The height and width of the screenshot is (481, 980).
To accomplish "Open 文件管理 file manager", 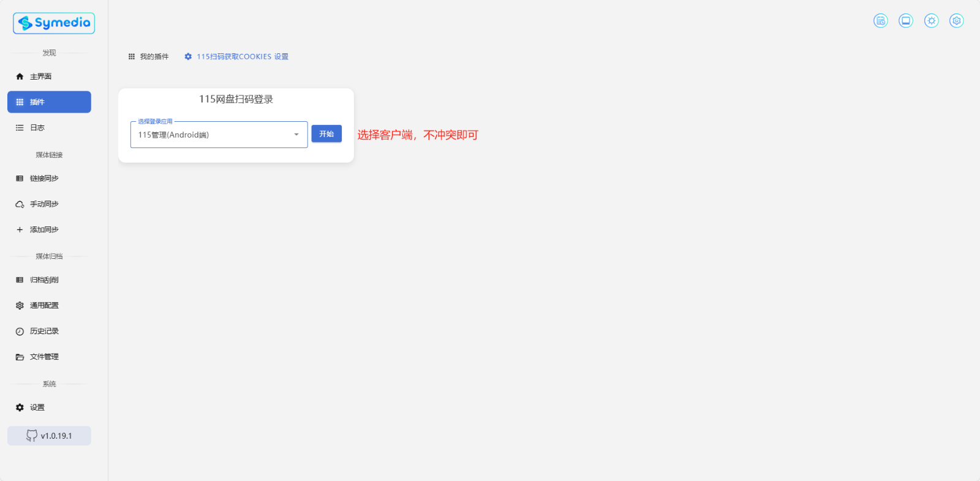I will 49,357.
